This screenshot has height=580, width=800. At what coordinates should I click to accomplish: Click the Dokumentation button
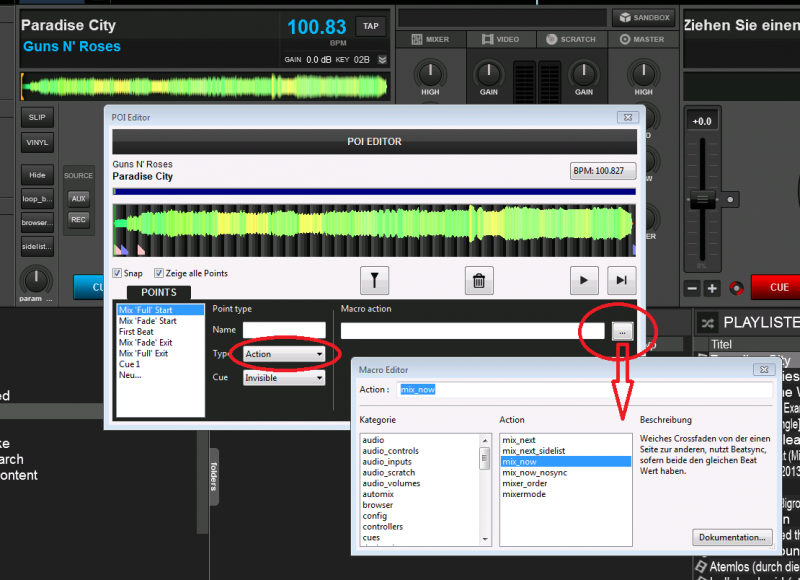pos(732,537)
